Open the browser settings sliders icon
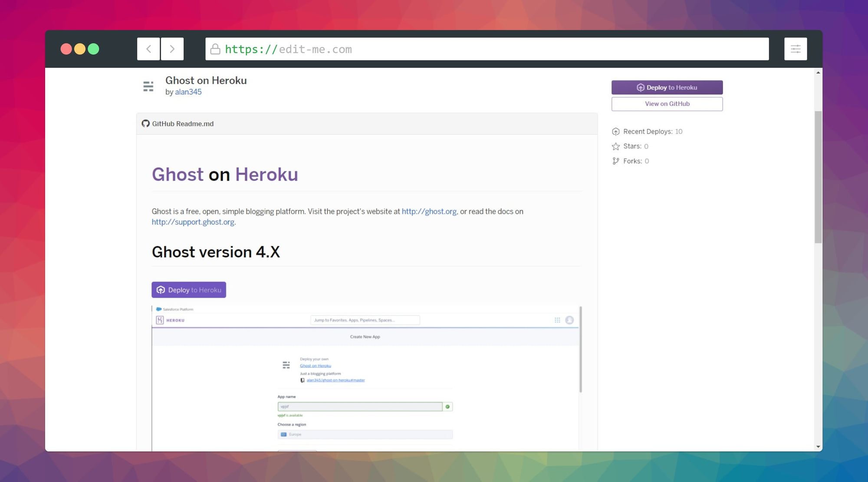The image size is (868, 482). 796,49
